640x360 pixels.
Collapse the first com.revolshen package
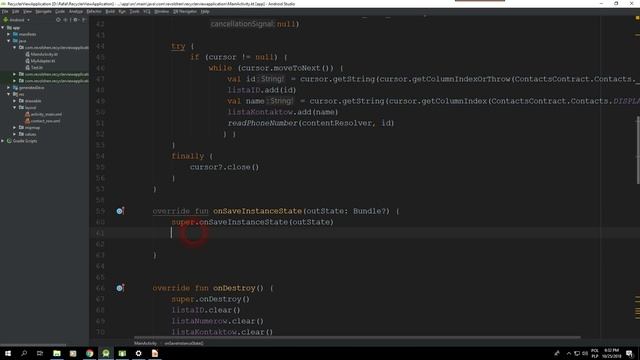pyautogui.click(x=15, y=47)
